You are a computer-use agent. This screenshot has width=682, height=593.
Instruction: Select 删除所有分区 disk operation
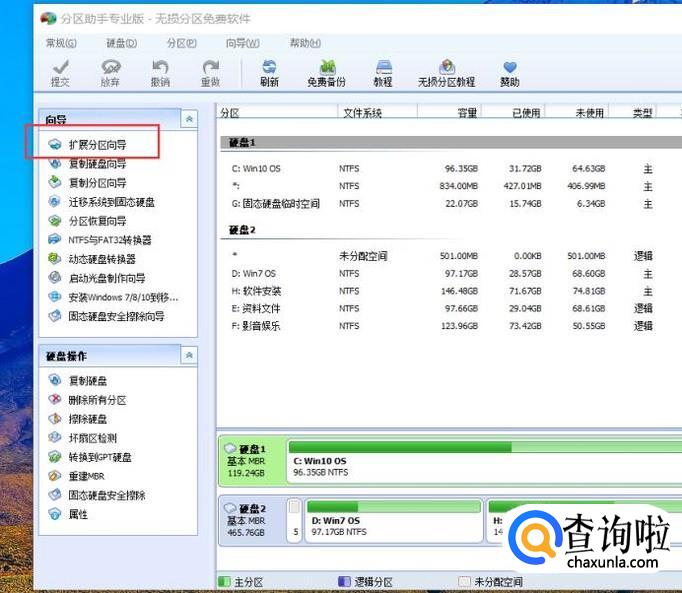pyautogui.click(x=87, y=400)
